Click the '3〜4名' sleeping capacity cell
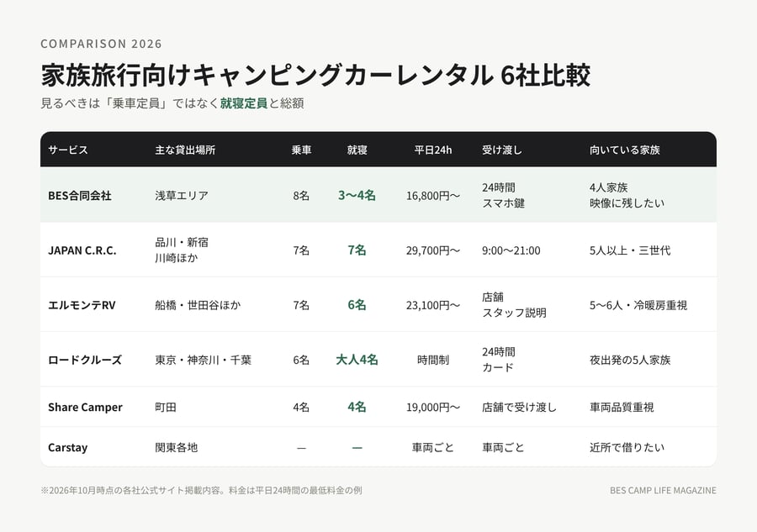This screenshot has width=757, height=532. pos(357,195)
